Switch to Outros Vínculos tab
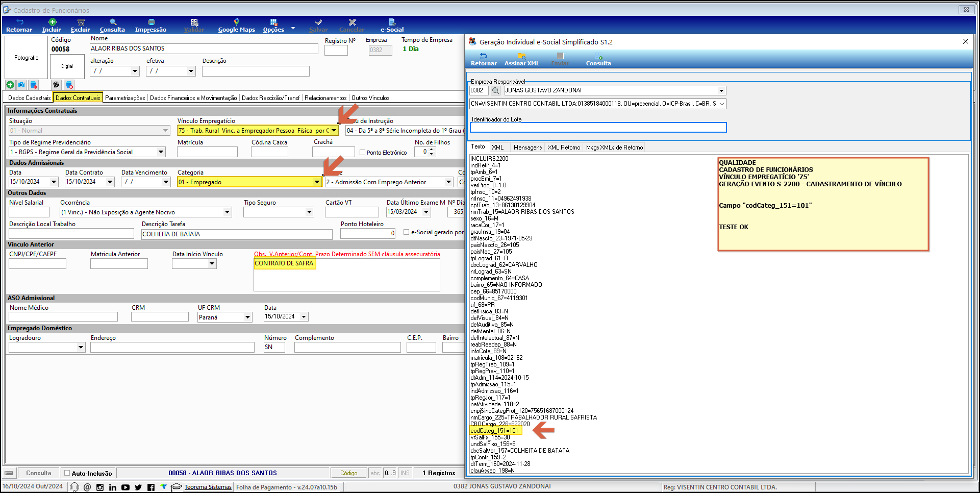The image size is (980, 493). (x=370, y=98)
